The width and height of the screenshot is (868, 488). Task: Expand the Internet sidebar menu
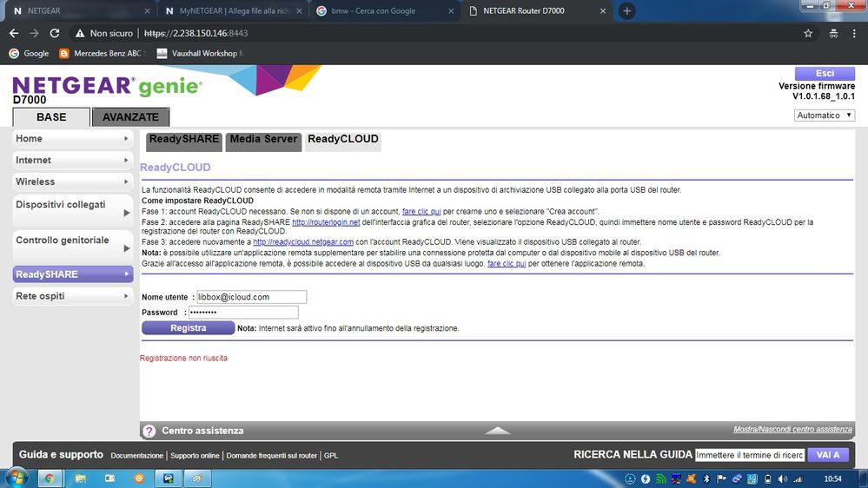tap(72, 161)
